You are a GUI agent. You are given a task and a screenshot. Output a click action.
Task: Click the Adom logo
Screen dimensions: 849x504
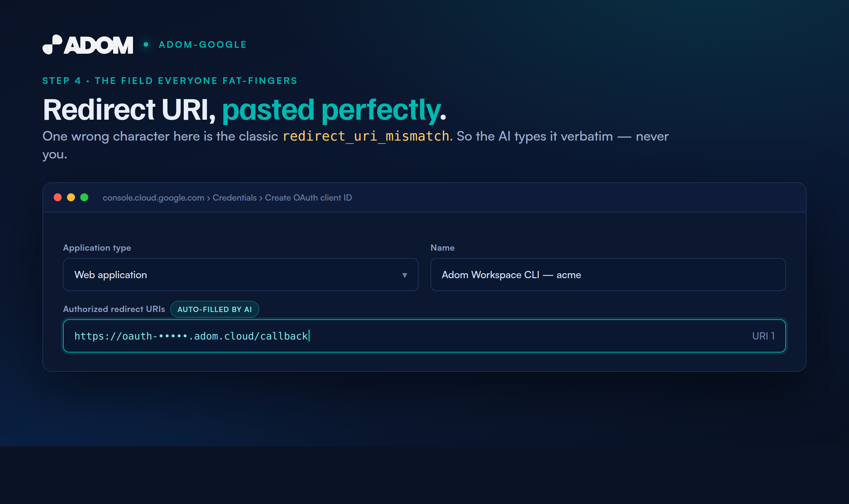(x=88, y=44)
